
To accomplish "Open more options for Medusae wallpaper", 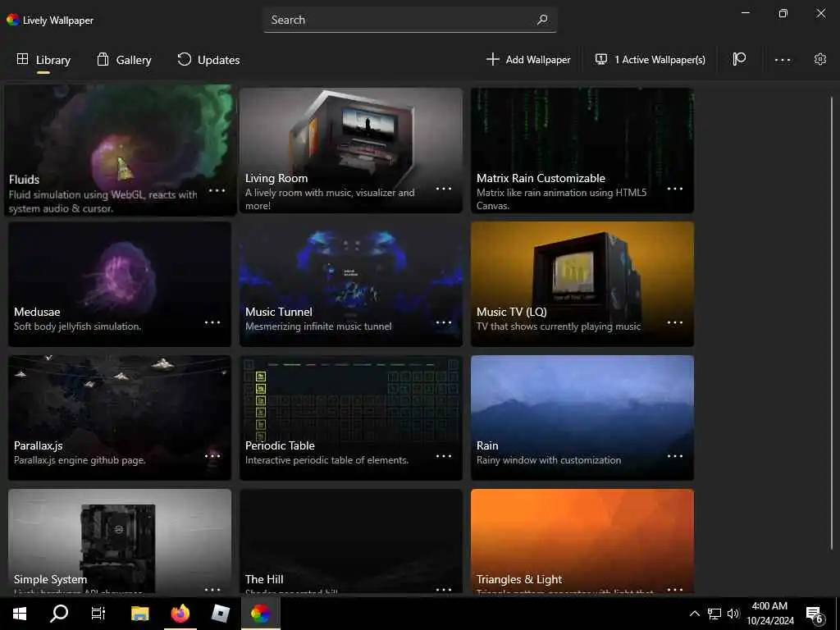I will coord(212,322).
